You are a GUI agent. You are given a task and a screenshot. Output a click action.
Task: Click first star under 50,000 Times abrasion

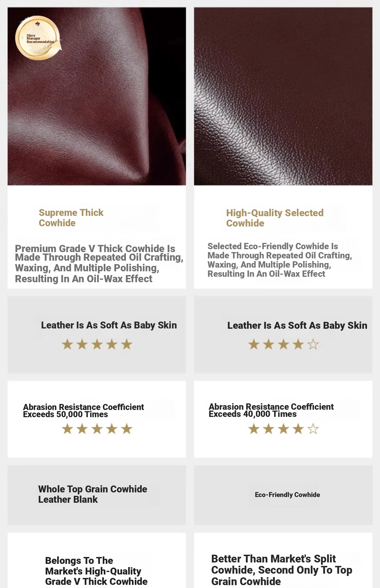pos(67,429)
